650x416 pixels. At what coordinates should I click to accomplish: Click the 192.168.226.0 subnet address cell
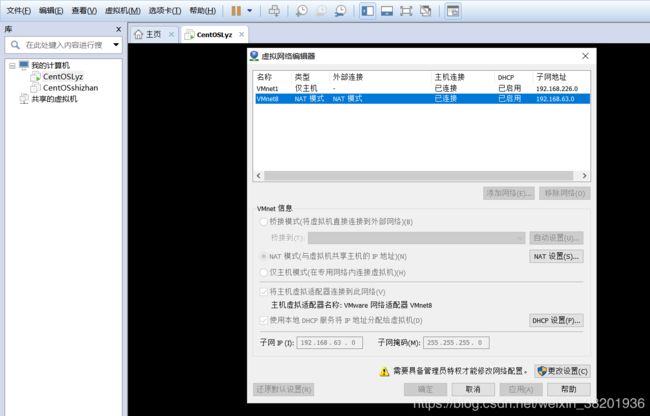pyautogui.click(x=557, y=89)
